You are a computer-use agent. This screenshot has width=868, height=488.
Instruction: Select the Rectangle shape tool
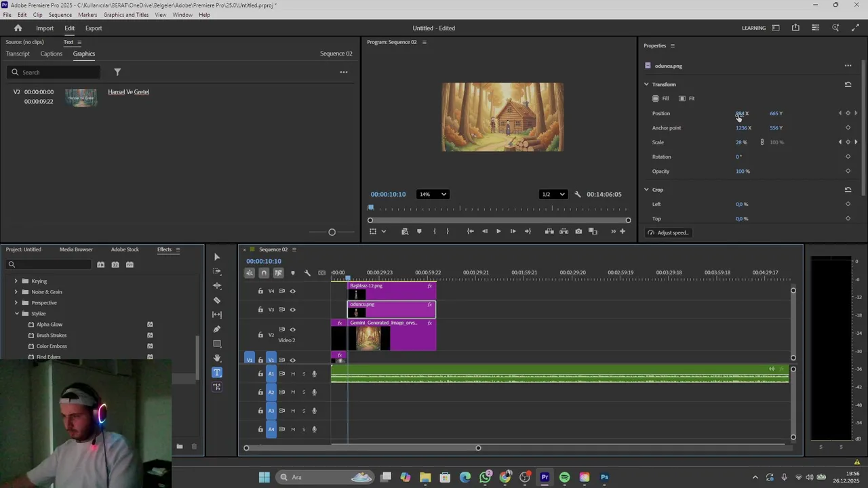click(217, 344)
